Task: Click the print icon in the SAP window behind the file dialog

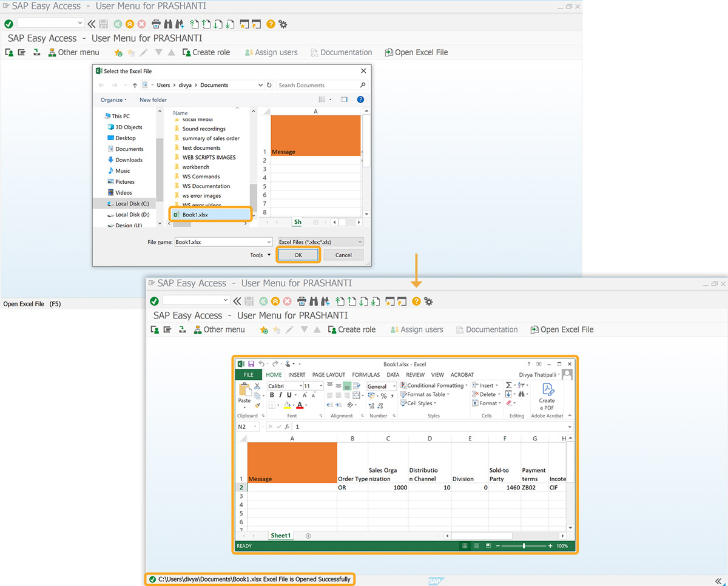Action: pyautogui.click(x=156, y=24)
